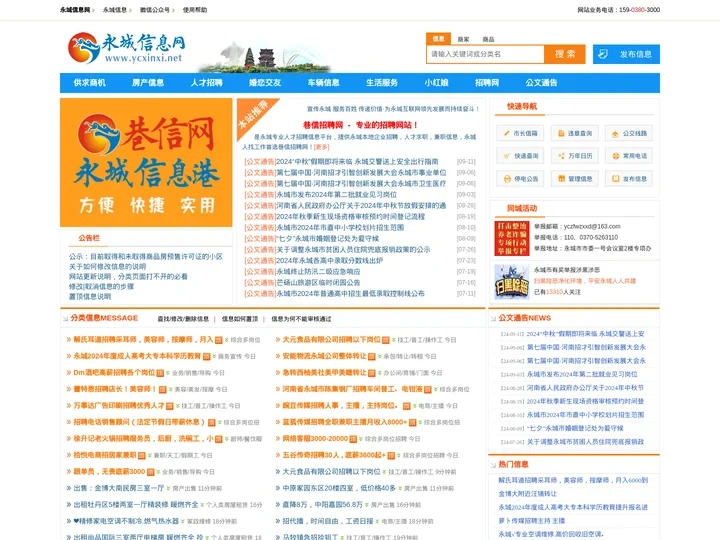The width and height of the screenshot is (720, 540).
Task: Click the 扫黑除恶 image
Action: pos(512,282)
